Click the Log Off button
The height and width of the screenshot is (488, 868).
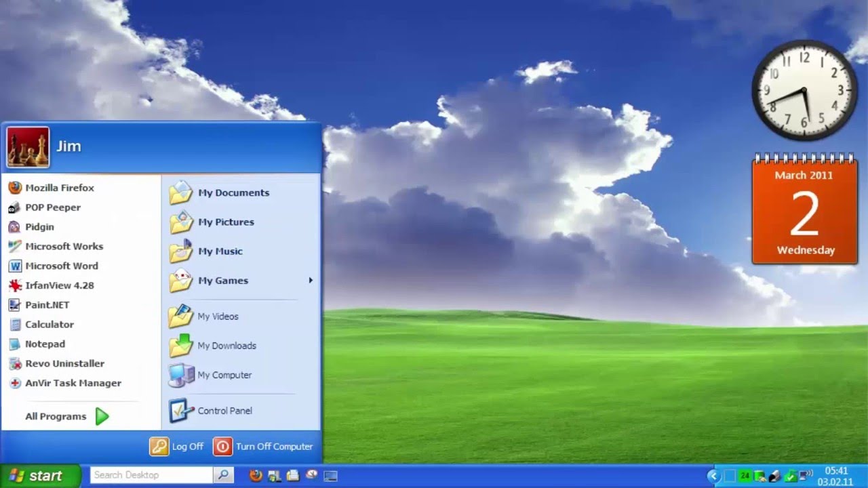(176, 447)
